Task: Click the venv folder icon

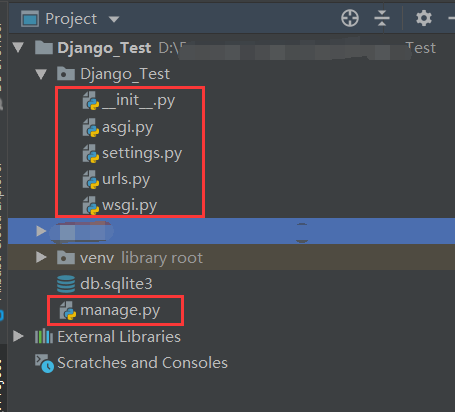Action: [66, 257]
